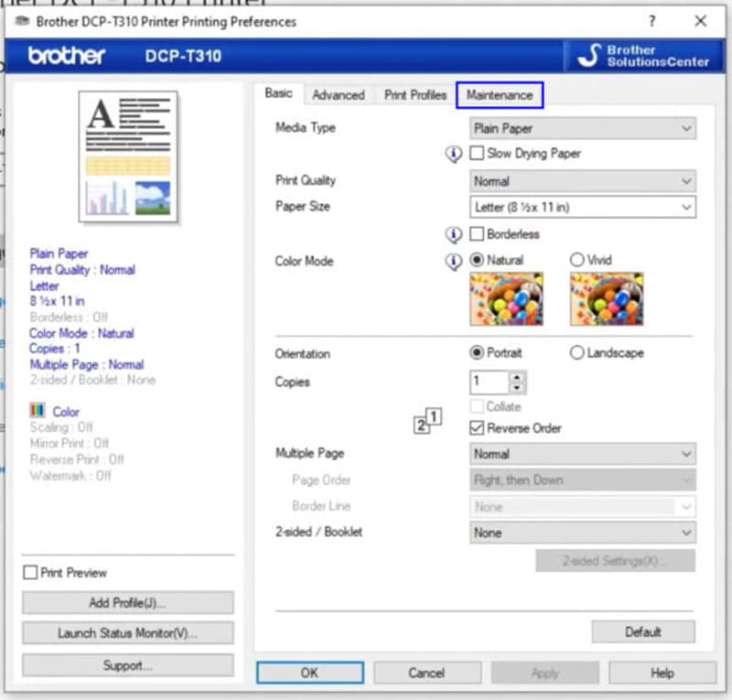
Task: Open the Multiple Page dropdown
Action: pos(583,454)
